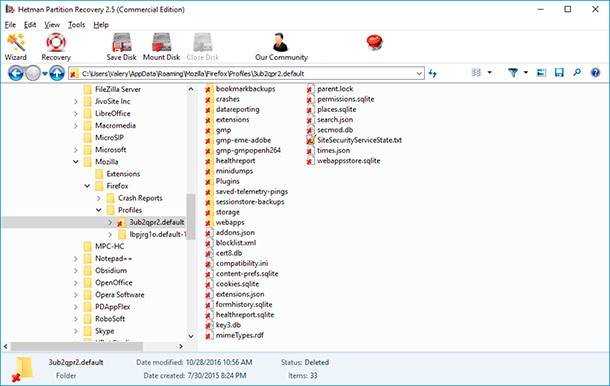Go up one folder level
This screenshot has width=610, height=386.
[57, 73]
